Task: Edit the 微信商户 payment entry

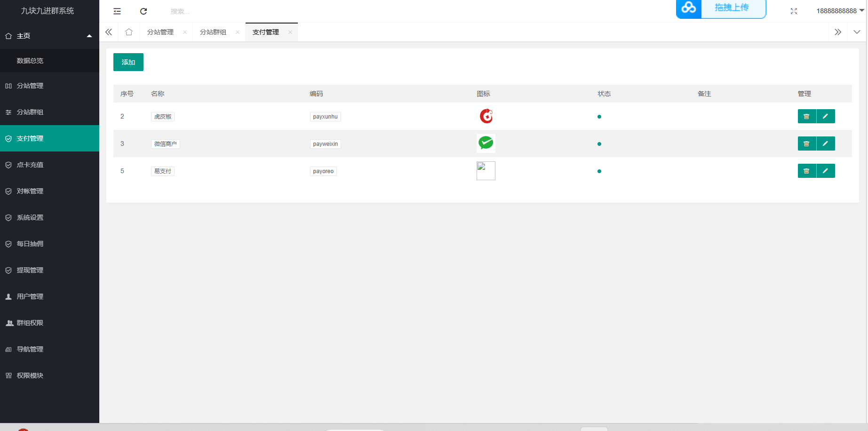Action: [825, 144]
